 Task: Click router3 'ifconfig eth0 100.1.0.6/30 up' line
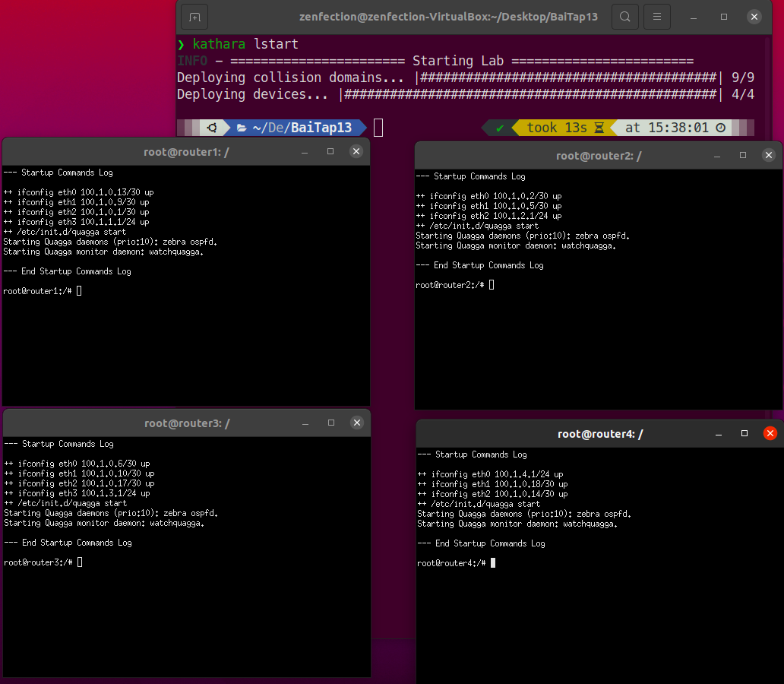[77, 464]
